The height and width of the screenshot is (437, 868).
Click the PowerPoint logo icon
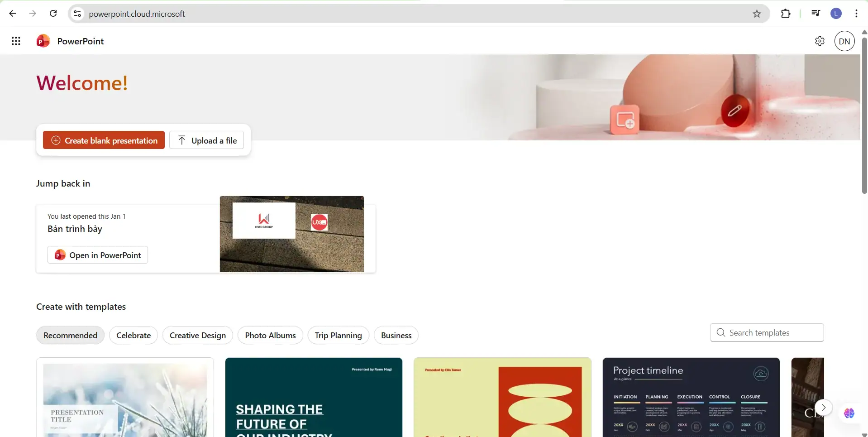point(43,41)
